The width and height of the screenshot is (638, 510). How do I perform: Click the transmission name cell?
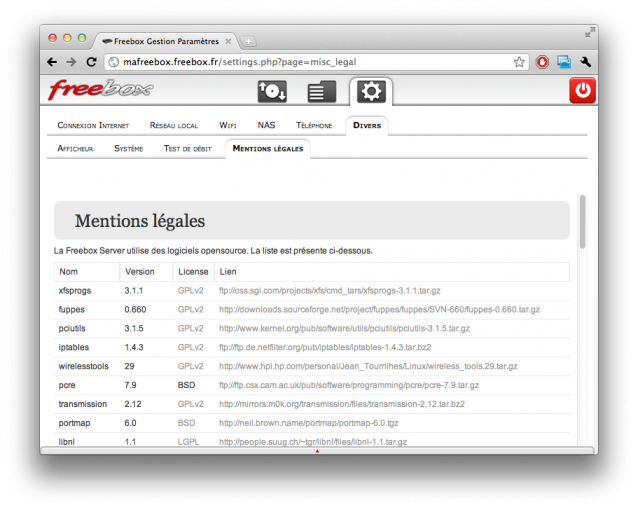(x=83, y=404)
